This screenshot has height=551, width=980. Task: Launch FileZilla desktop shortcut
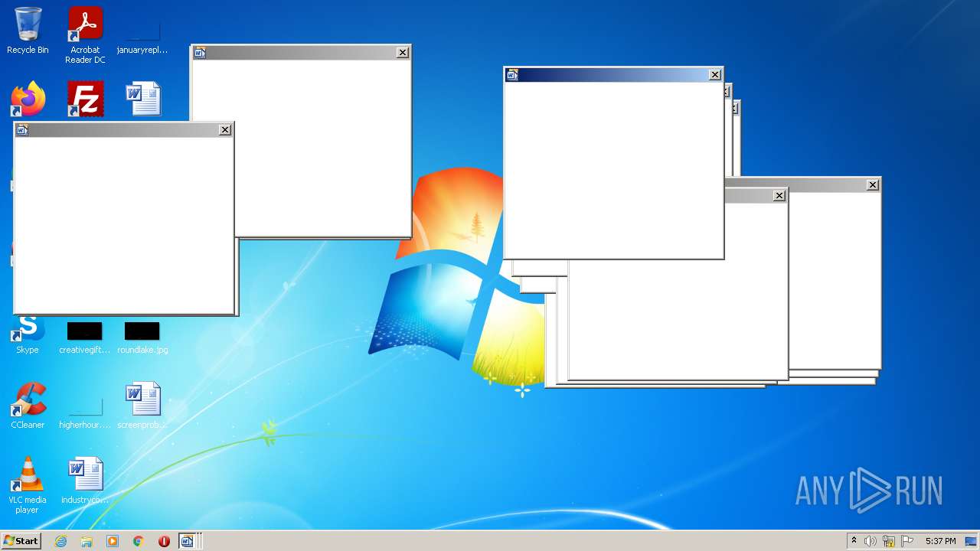(x=85, y=99)
